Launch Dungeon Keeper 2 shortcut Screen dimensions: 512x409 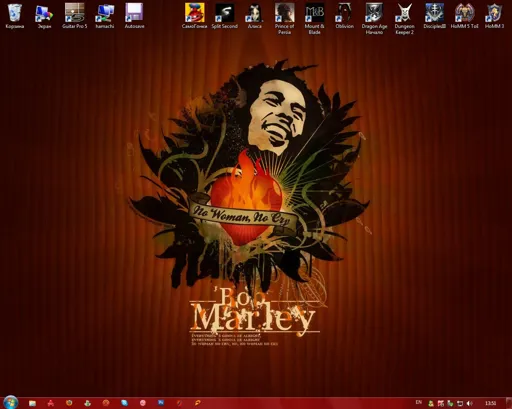[x=404, y=19]
